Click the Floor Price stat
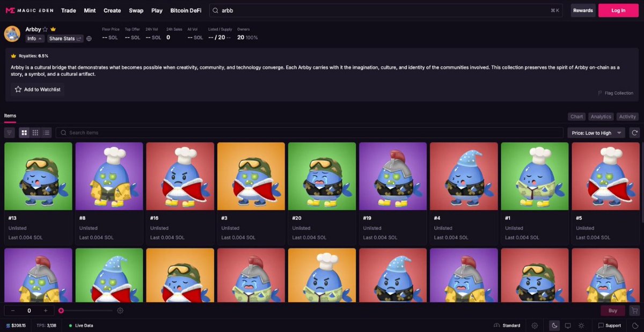Viewport: 644px width, 332px height. coord(111,34)
